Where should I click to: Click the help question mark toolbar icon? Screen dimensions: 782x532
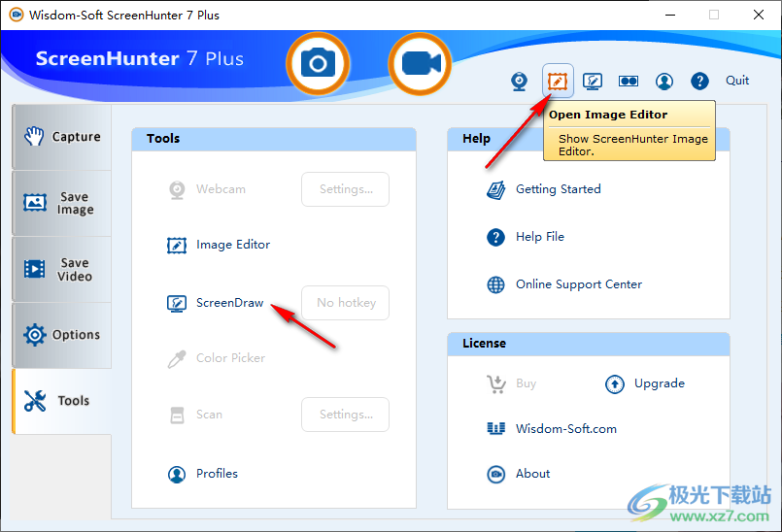pos(699,81)
